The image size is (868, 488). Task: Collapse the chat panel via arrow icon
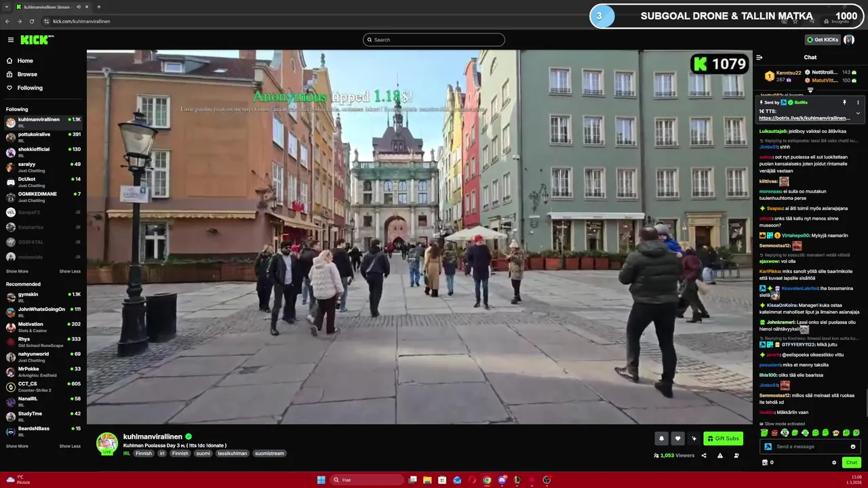759,58
